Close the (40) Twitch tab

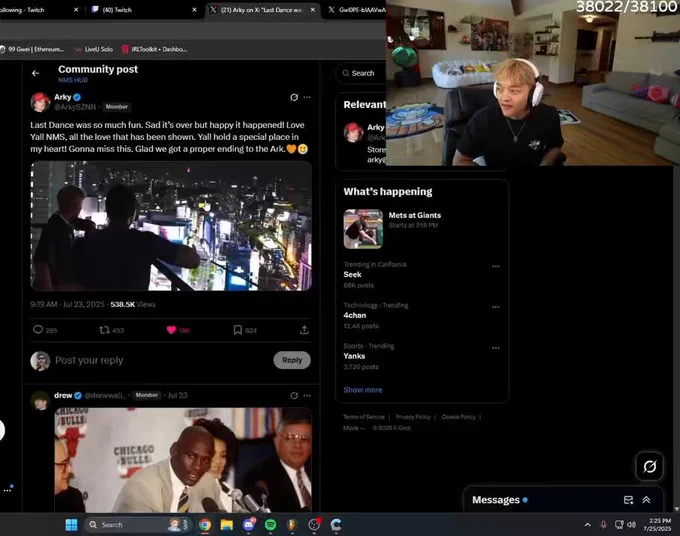(194, 10)
